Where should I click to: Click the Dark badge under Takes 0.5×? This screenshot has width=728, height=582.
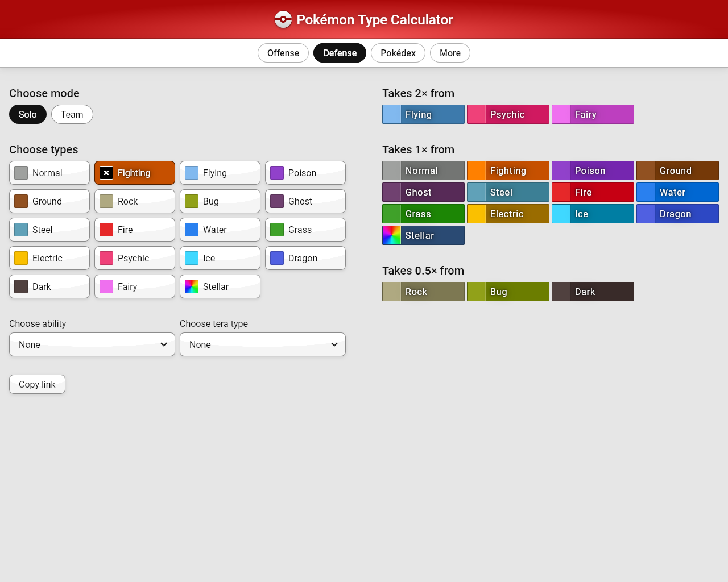tap(593, 292)
